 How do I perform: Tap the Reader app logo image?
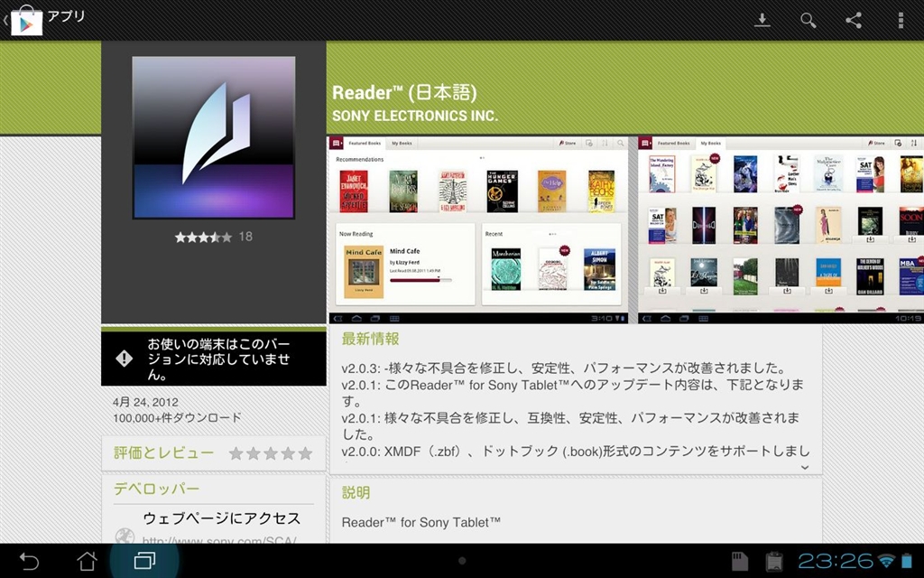click(x=213, y=137)
